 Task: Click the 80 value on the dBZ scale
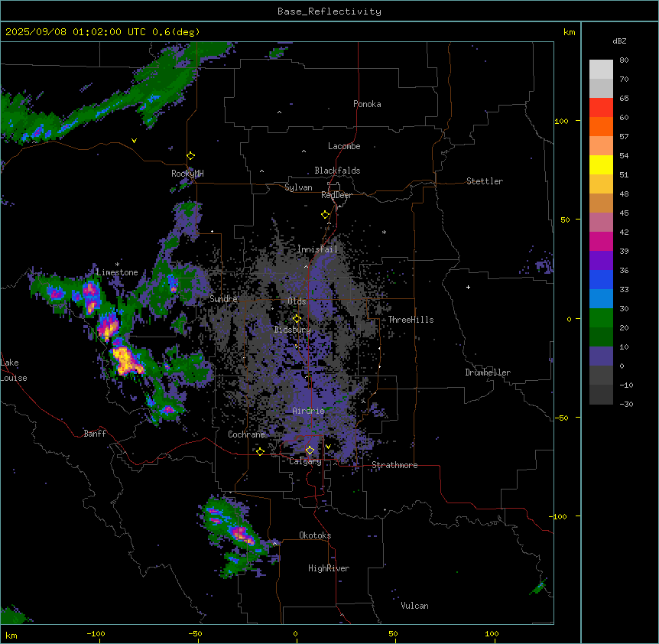[x=624, y=60]
